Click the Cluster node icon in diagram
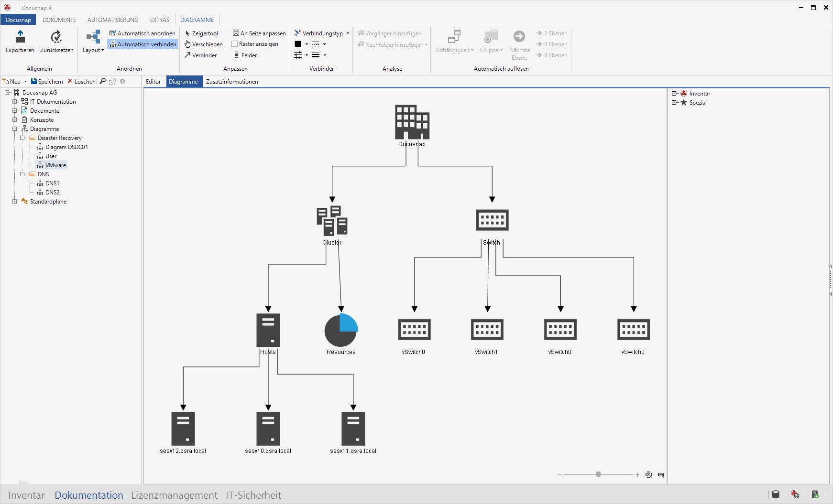 click(332, 221)
